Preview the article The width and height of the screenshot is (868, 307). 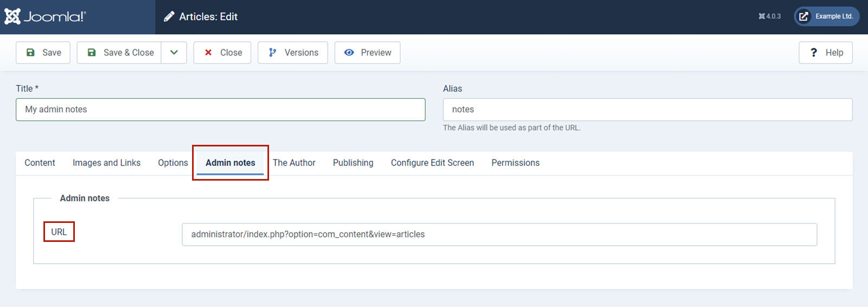(367, 53)
